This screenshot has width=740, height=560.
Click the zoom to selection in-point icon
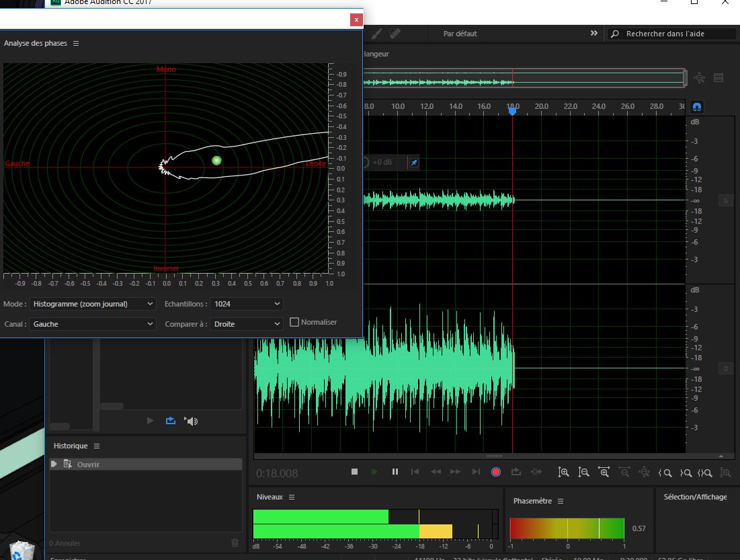pos(665,473)
